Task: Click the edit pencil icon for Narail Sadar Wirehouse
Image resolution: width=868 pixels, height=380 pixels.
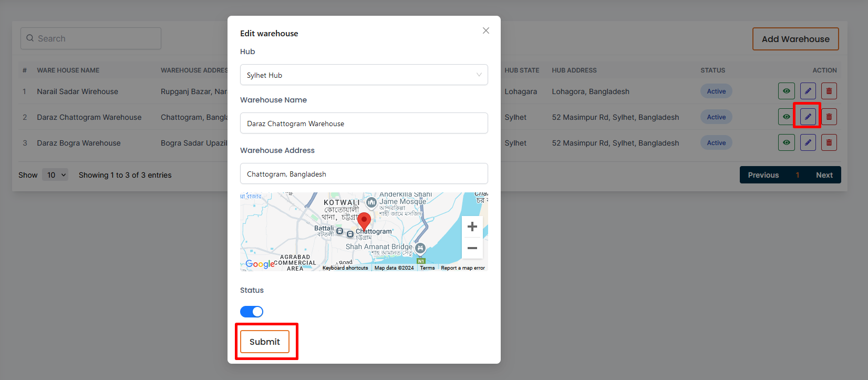Action: point(808,91)
